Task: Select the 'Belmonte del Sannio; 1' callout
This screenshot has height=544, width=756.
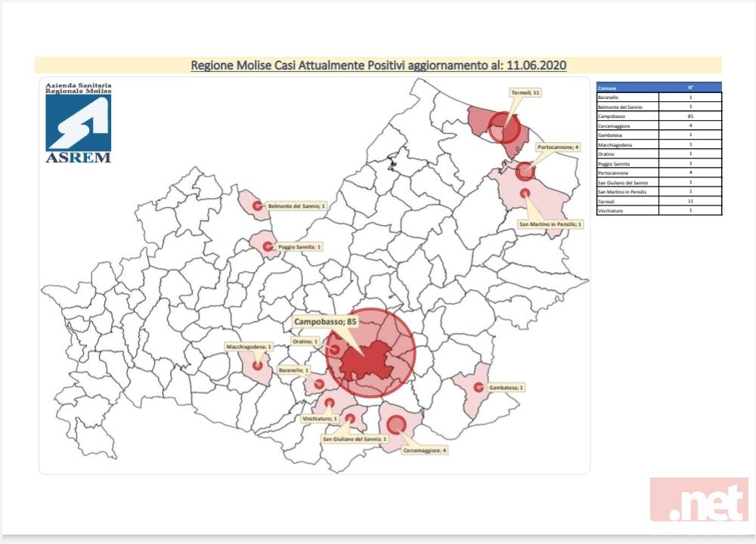Action: coord(296,206)
